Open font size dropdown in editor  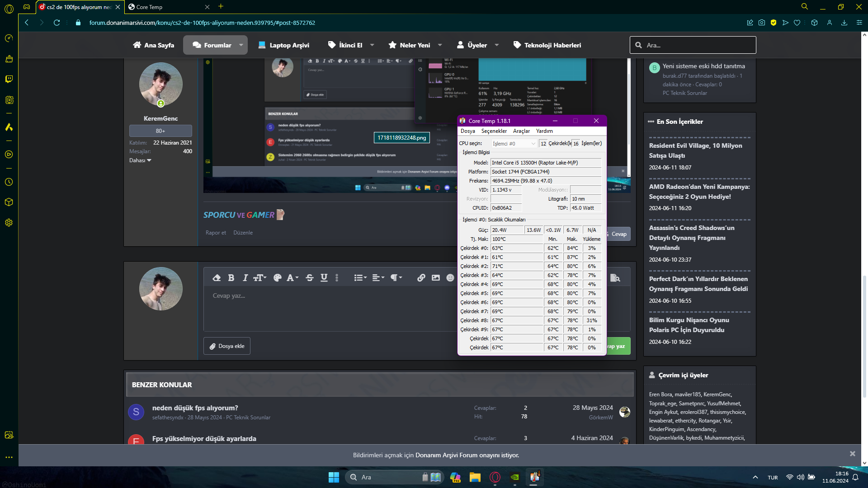[260, 277]
